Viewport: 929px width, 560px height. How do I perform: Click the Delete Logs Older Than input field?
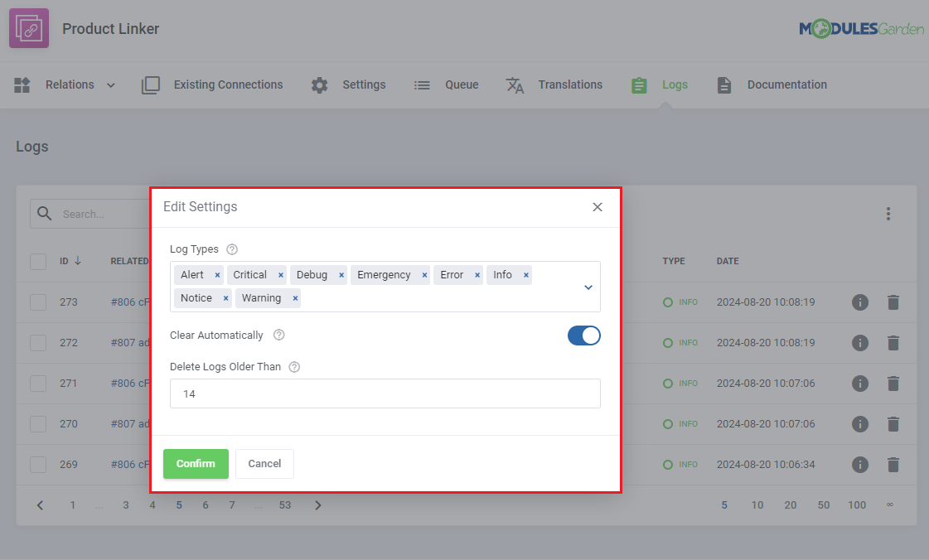click(385, 394)
